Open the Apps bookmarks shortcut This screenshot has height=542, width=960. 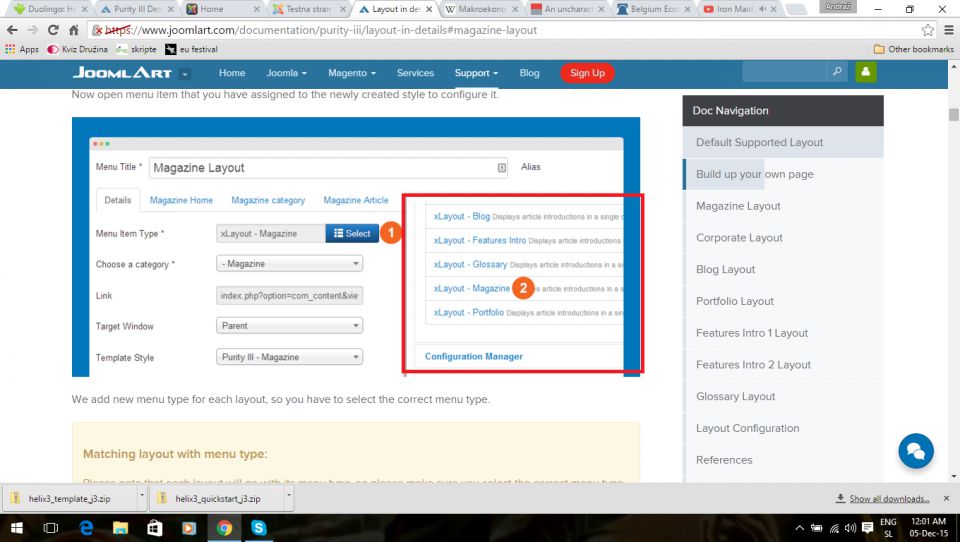click(22, 49)
